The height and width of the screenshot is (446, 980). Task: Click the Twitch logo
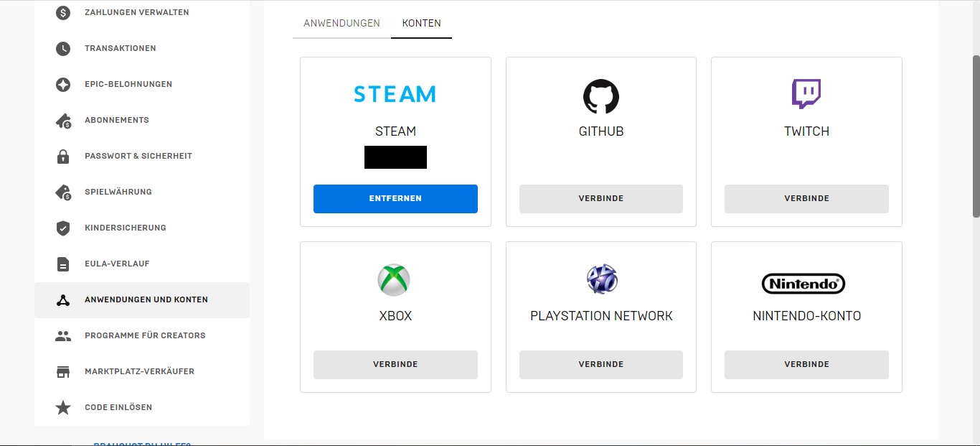[806, 94]
